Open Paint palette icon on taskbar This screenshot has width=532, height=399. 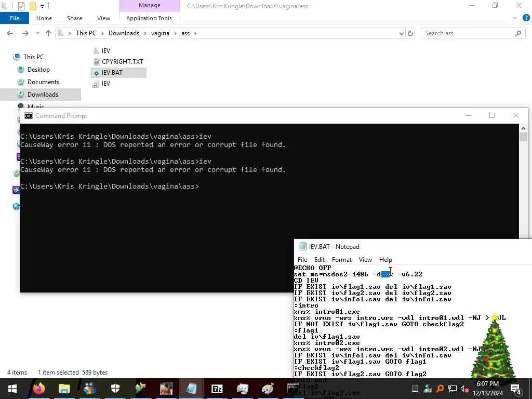pyautogui.click(x=268, y=389)
